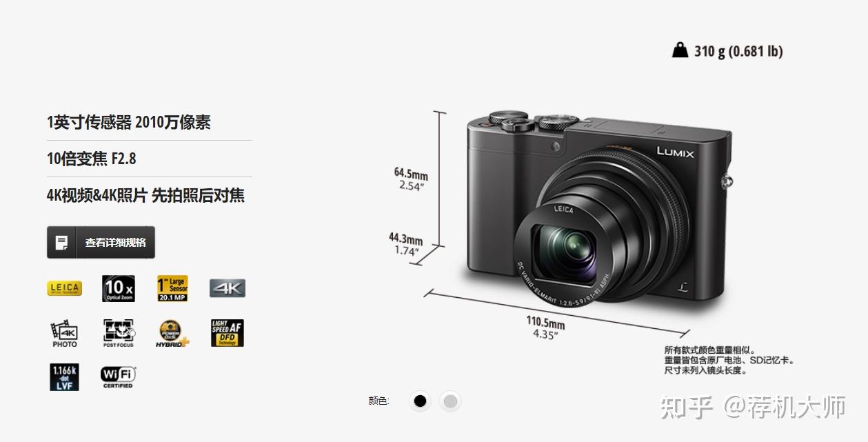Click the POST FOCUS icon
The height and width of the screenshot is (442, 868).
coord(119,334)
